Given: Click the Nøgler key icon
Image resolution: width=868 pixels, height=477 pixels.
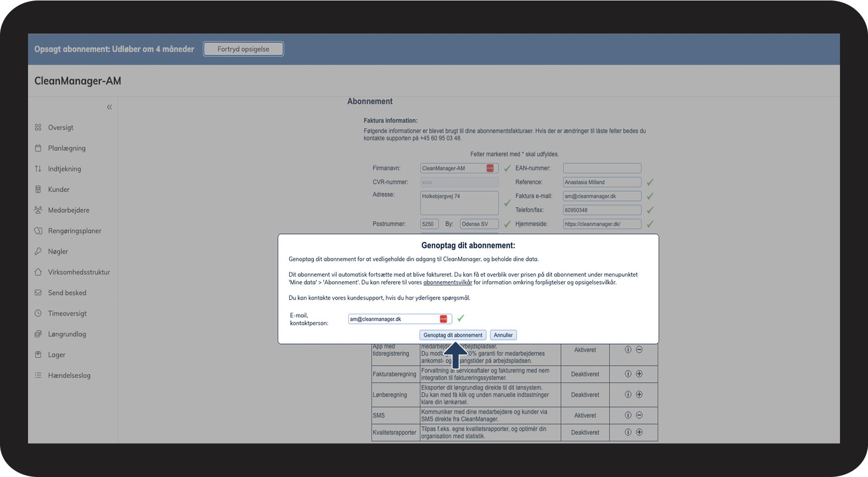Looking at the screenshot, I should [38, 251].
